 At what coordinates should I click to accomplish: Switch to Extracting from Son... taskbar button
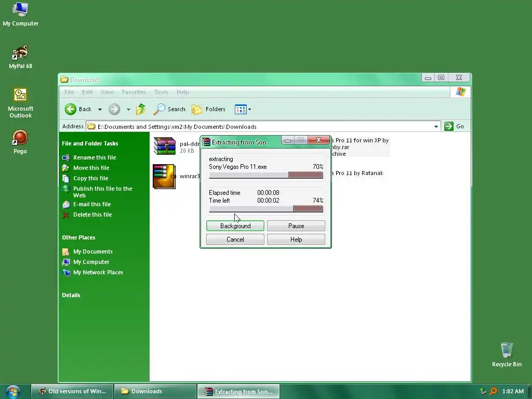point(238,392)
